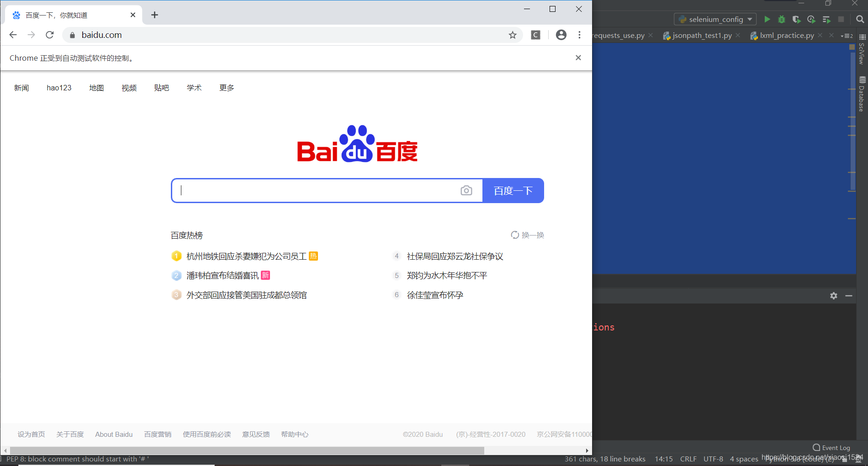The height and width of the screenshot is (466, 868).
Task: Open hot topic 郑钧为水木年华抱不平
Action: click(447, 275)
